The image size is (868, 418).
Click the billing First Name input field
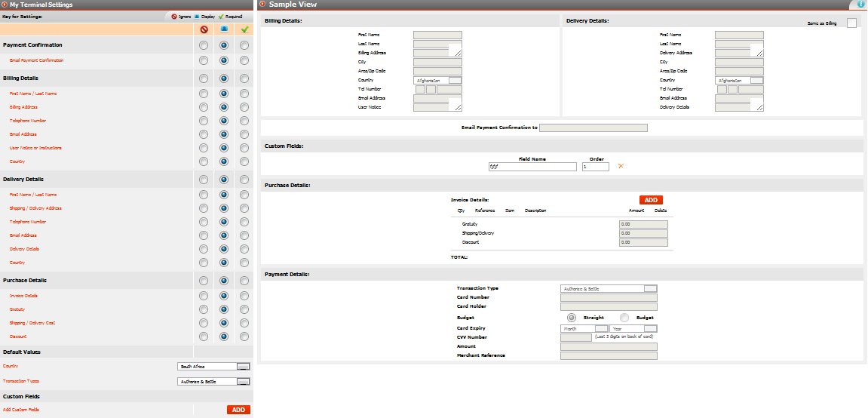(437, 35)
